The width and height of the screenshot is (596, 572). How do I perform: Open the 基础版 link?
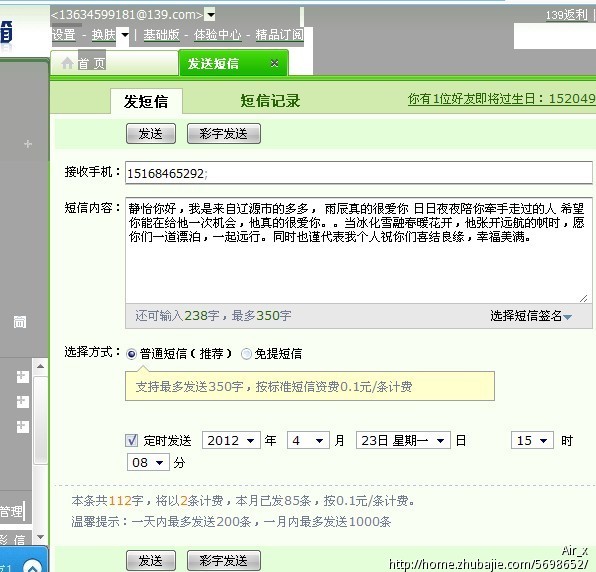161,35
